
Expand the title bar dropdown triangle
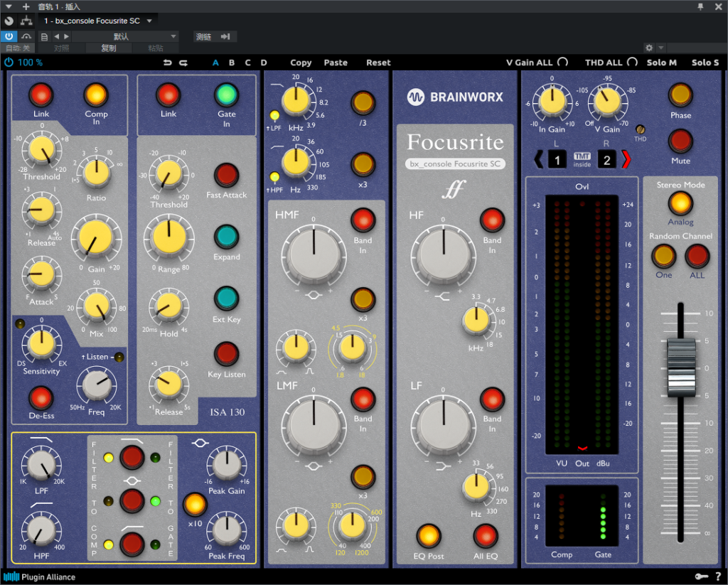tap(9, 6)
